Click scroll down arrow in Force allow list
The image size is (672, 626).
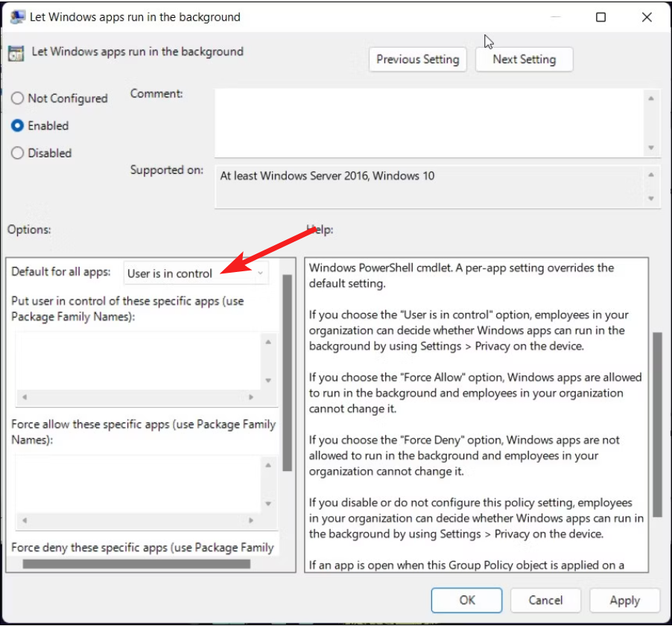click(268, 504)
